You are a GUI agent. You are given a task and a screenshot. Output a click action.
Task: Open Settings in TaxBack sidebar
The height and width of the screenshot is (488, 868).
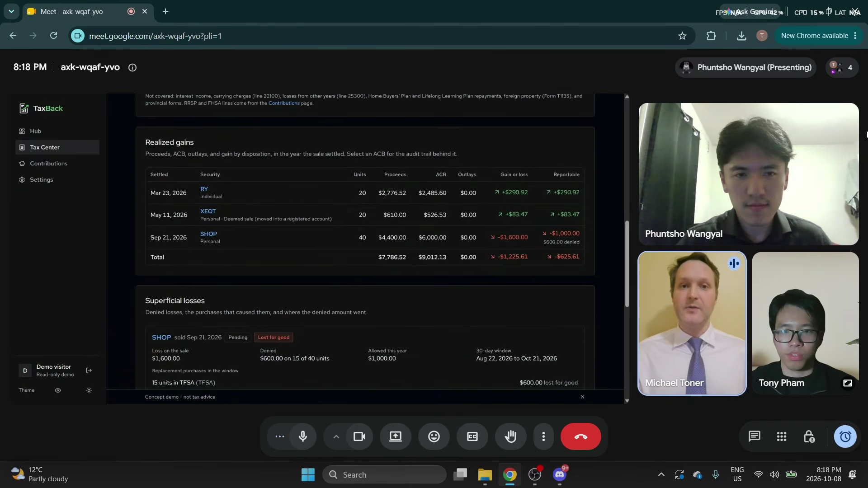tap(57, 180)
